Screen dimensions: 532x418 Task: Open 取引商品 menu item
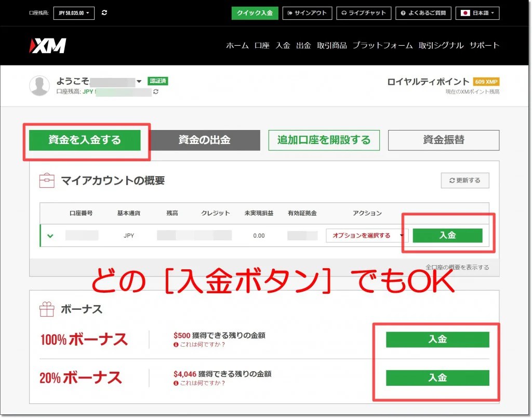(x=332, y=46)
